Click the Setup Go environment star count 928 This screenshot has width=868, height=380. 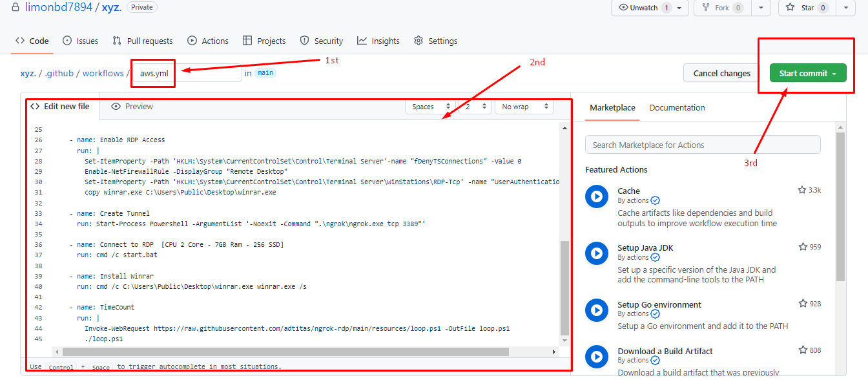tap(810, 304)
